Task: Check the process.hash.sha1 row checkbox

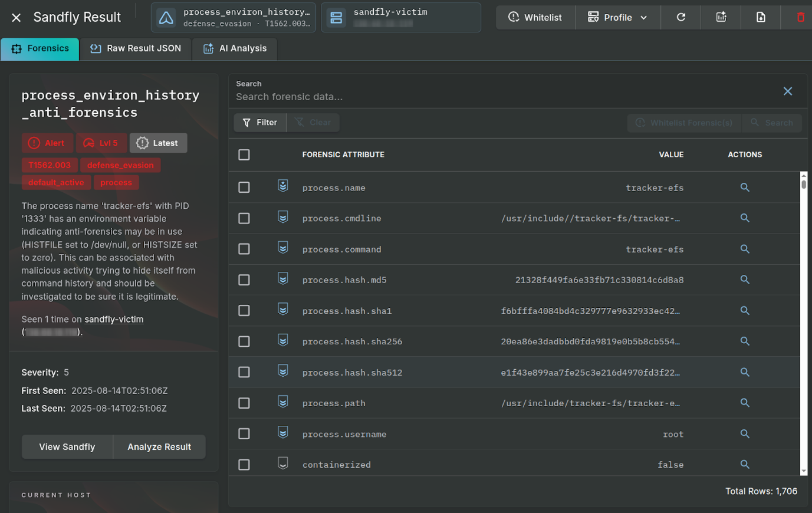Action: pos(244,310)
